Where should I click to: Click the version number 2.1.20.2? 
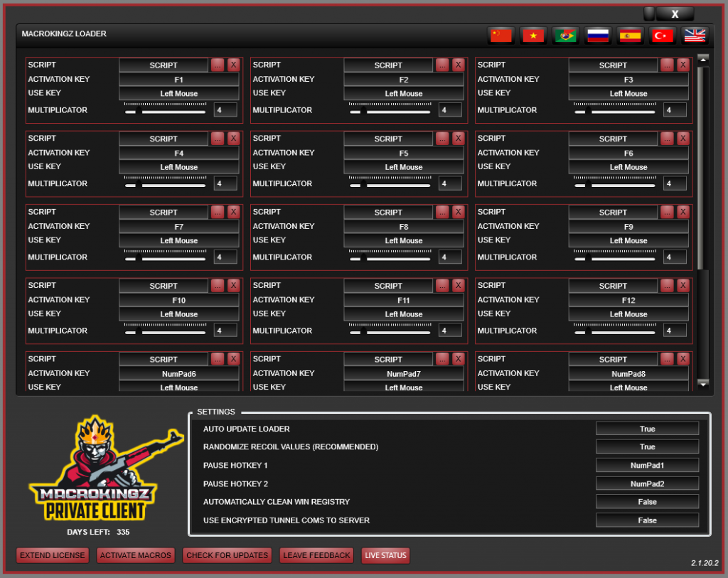click(705, 563)
